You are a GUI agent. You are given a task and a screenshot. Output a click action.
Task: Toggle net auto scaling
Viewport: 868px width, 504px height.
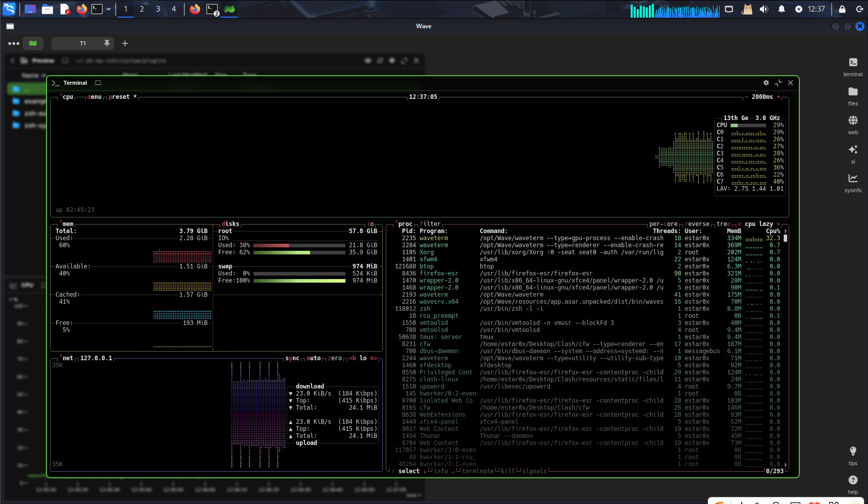click(314, 358)
